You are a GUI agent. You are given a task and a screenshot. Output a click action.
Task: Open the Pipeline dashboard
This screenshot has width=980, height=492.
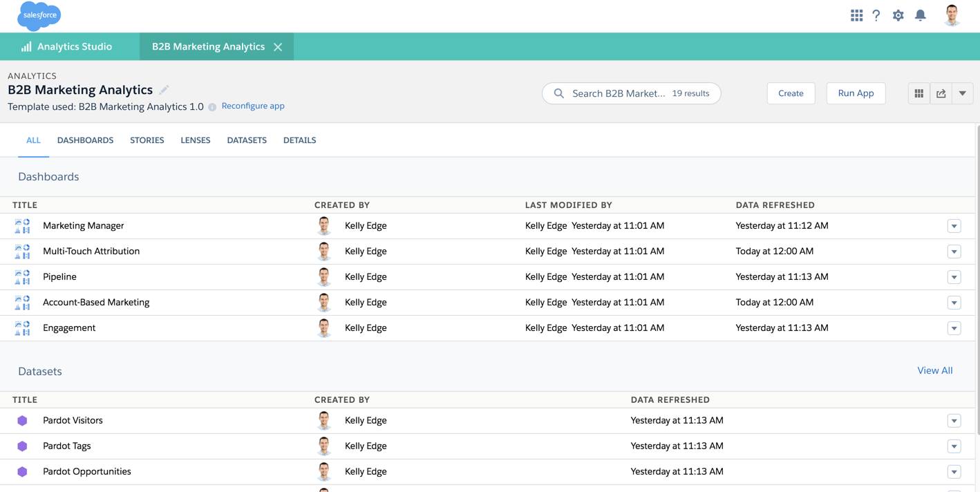click(x=59, y=277)
